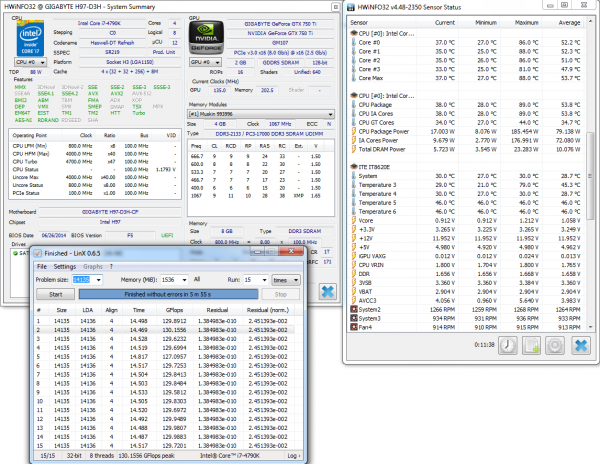Click the Core Max sensor row label
The width and height of the screenshot is (600, 464).
(370, 78)
